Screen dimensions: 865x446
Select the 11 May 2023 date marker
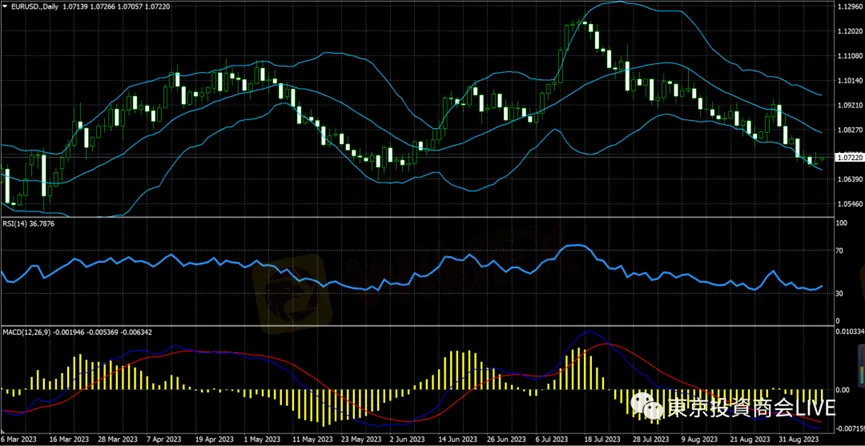click(307, 439)
